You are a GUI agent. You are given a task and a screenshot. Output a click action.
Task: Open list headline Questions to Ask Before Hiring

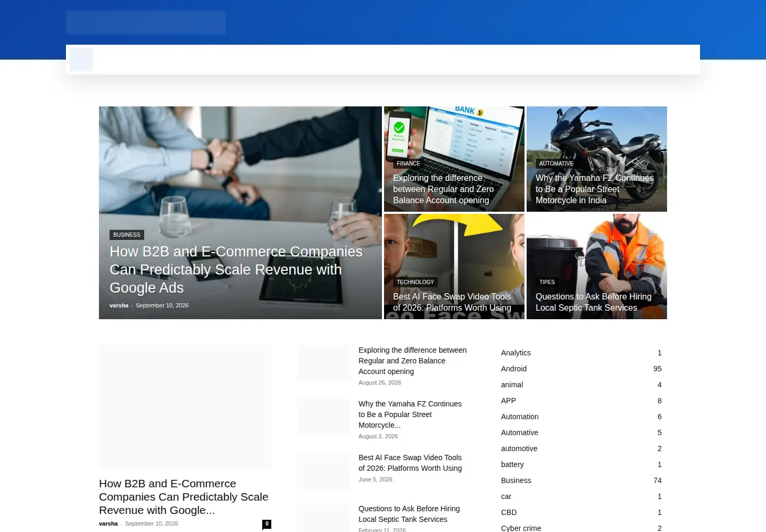[409, 514]
